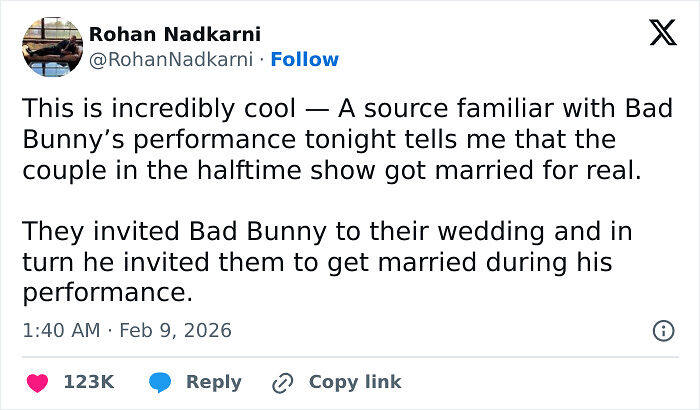The height and width of the screenshot is (410, 700).
Task: Click the chain link icon
Action: 283,382
